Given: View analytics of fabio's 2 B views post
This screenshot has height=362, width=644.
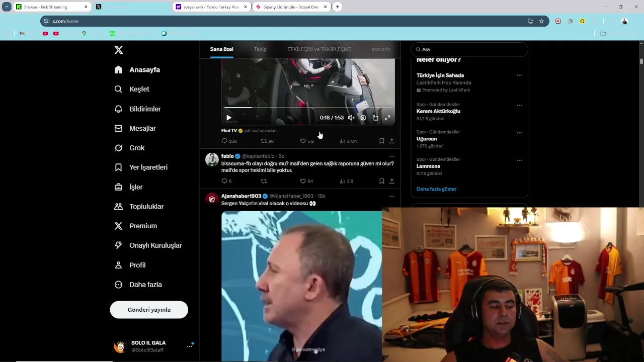Looking at the screenshot, I should point(347,181).
